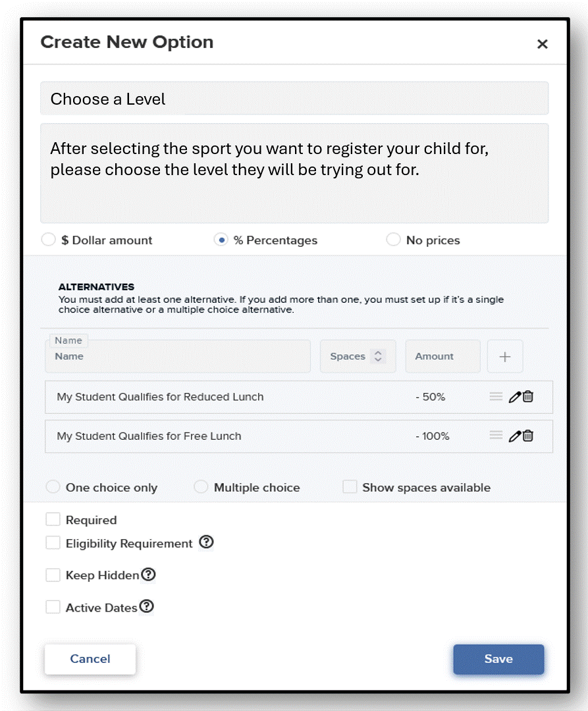Image resolution: width=588 pixels, height=711 pixels.
Task: Save the new option
Action: click(x=498, y=659)
